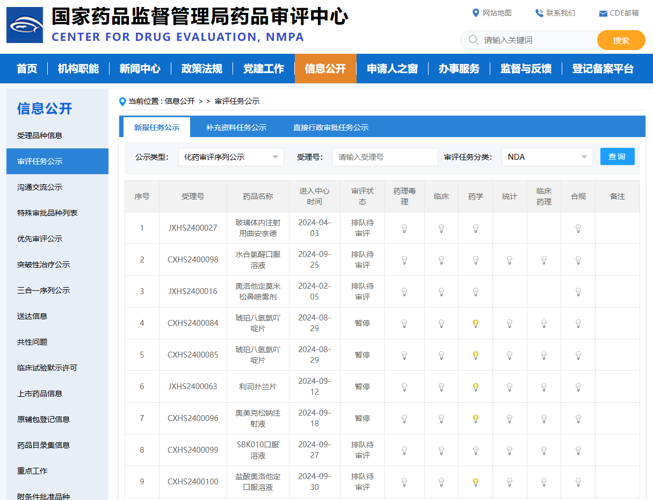Click 合规 bulb in row JXHS2400016
The image size is (653, 500).
coord(578,291)
